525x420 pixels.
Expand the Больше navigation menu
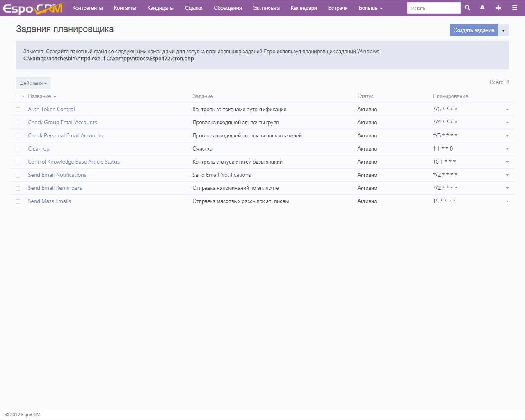(x=370, y=8)
